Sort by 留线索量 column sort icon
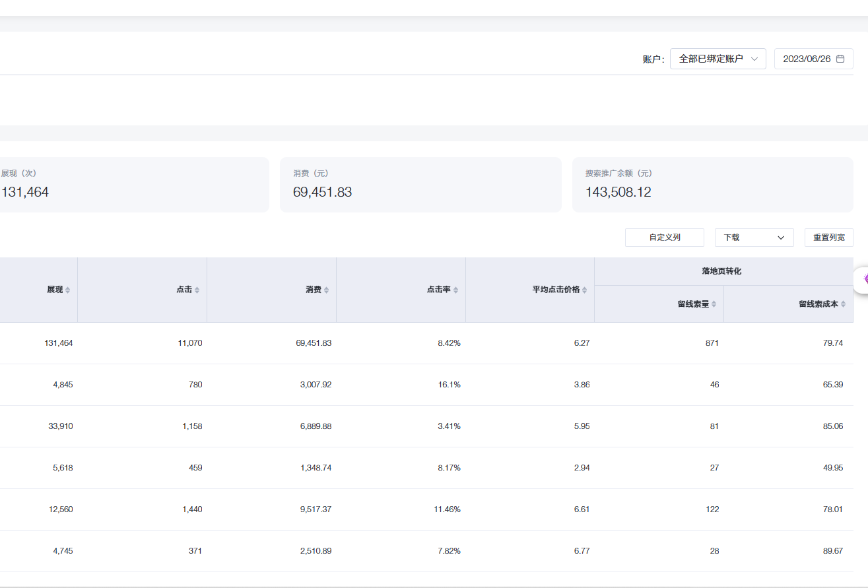The image size is (868, 588). tap(714, 304)
